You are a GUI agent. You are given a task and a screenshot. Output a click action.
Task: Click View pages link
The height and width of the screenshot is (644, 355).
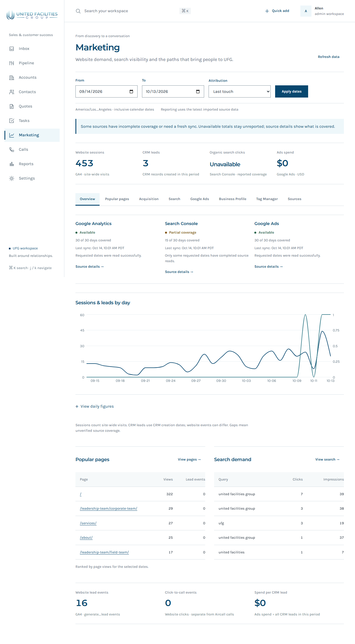(189, 459)
